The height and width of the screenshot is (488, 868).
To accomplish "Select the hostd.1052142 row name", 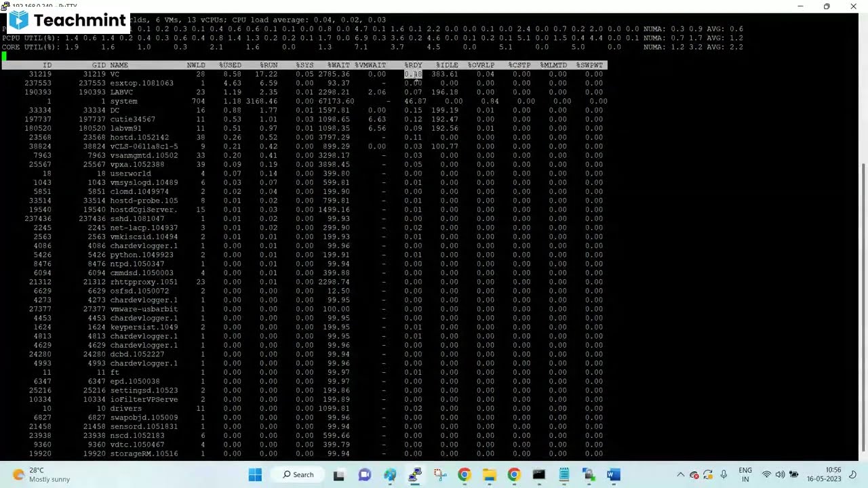I will pyautogui.click(x=139, y=138).
